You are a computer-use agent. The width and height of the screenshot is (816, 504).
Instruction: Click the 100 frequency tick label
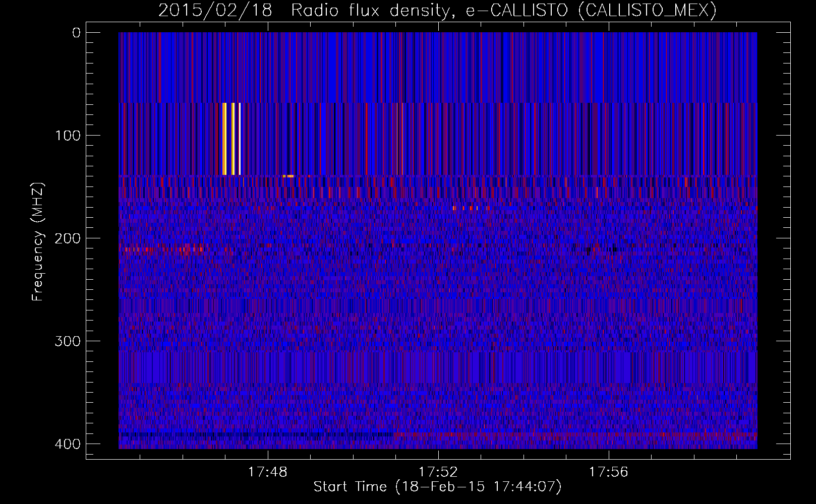click(68, 136)
